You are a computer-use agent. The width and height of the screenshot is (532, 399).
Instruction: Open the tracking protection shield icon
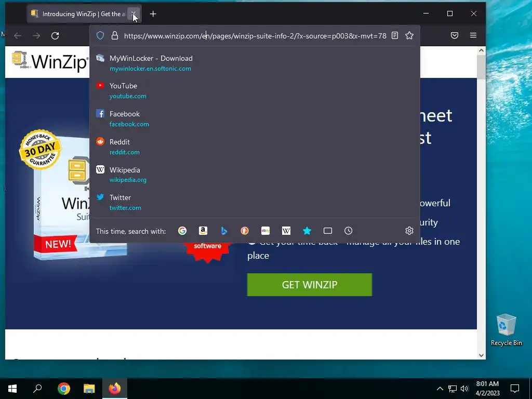coord(100,35)
